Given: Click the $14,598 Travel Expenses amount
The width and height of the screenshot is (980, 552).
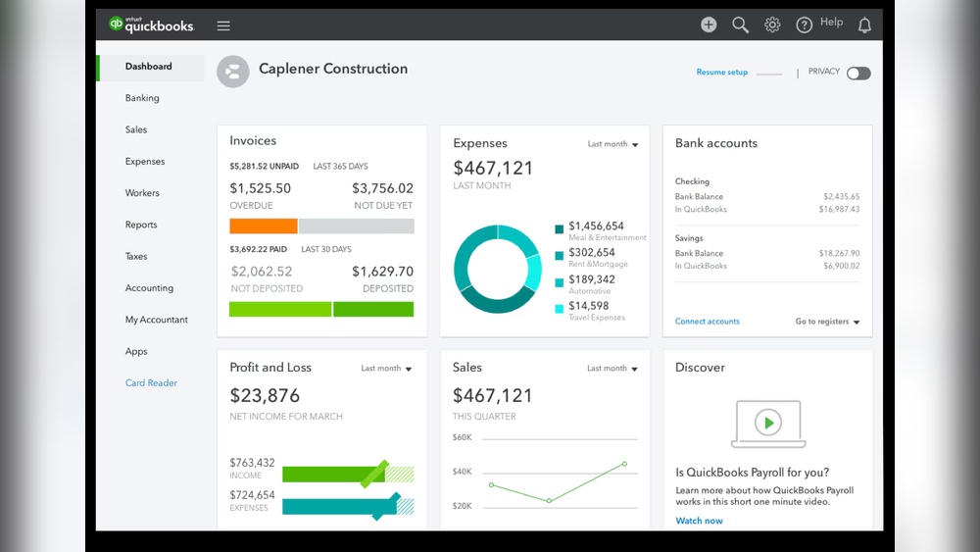Looking at the screenshot, I should (x=589, y=306).
